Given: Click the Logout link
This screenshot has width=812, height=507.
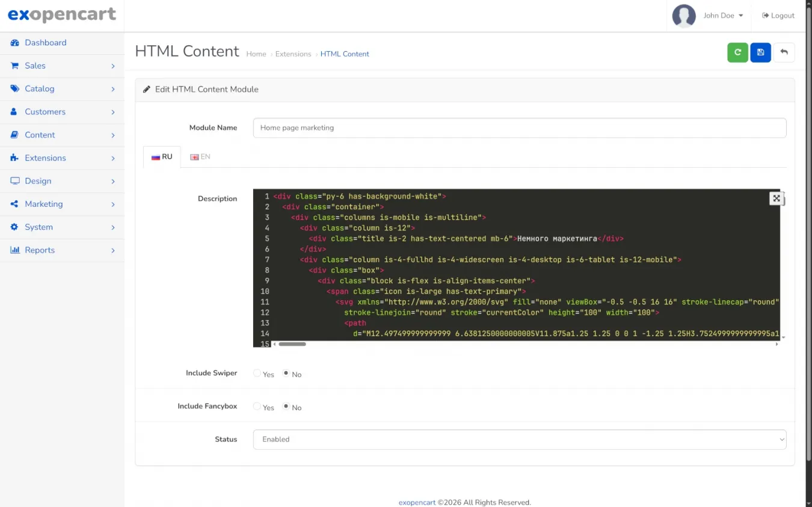Looking at the screenshot, I should click(x=778, y=16).
